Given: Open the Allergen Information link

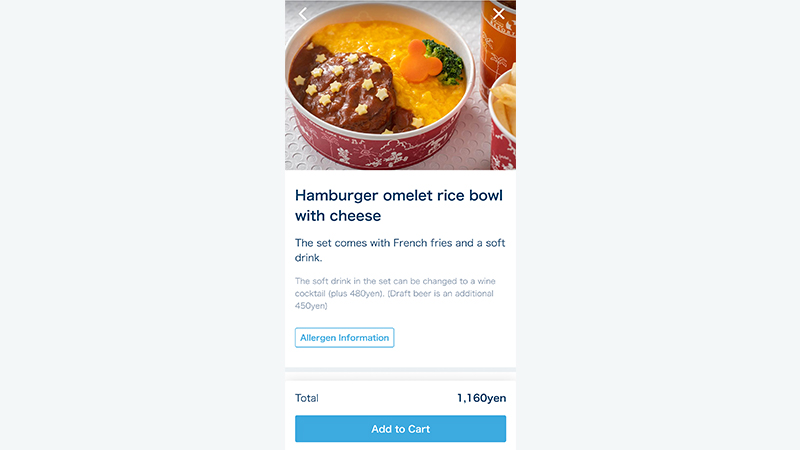Looking at the screenshot, I should click(x=344, y=338).
